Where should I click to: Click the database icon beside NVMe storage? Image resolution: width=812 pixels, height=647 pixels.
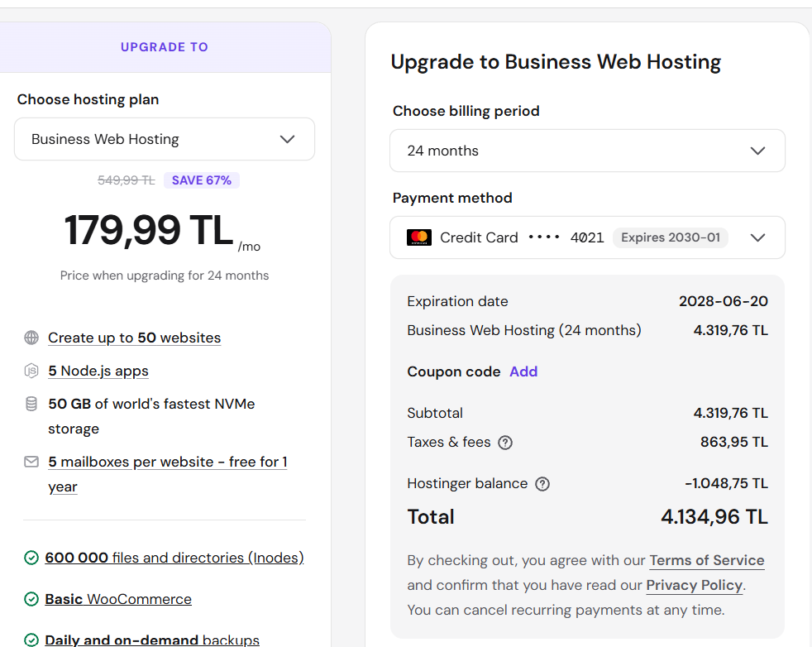click(31, 404)
